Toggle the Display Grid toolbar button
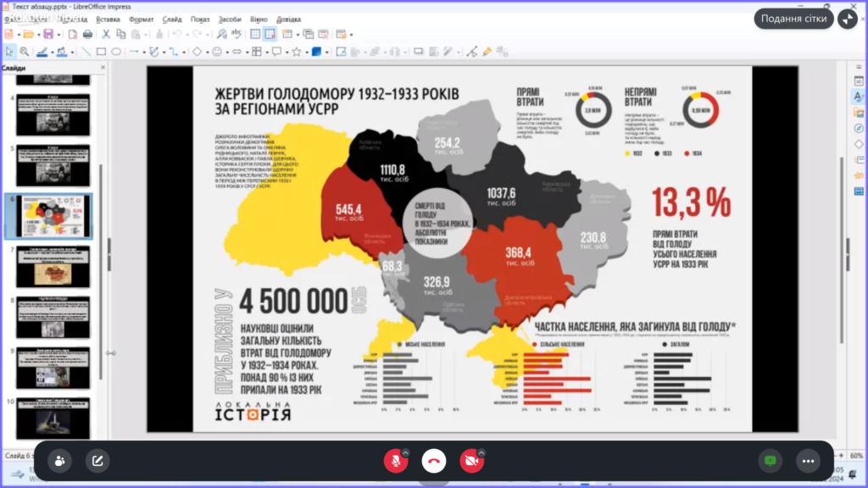 point(255,34)
